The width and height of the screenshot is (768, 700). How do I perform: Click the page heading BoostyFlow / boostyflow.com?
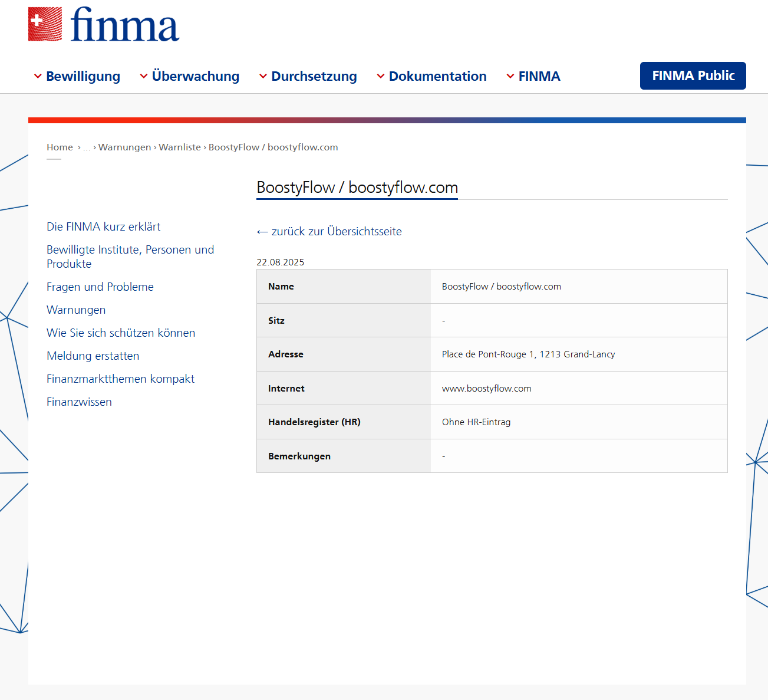357,188
